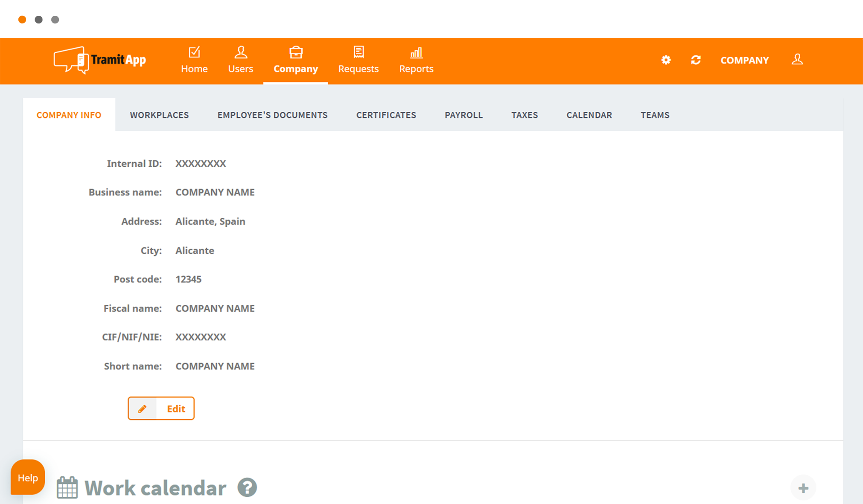Screen dimensions: 863x504
Task: Click the Address label
Action: [142, 221]
